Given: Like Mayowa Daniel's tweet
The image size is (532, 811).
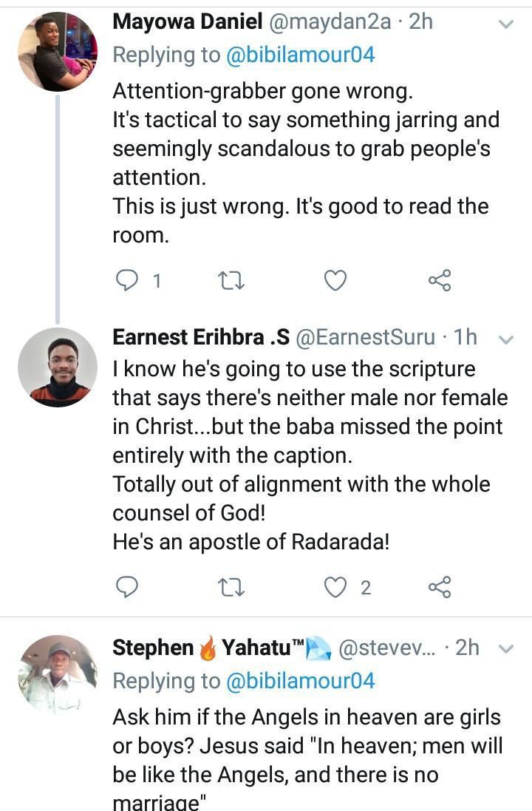Looking at the screenshot, I should (336, 281).
